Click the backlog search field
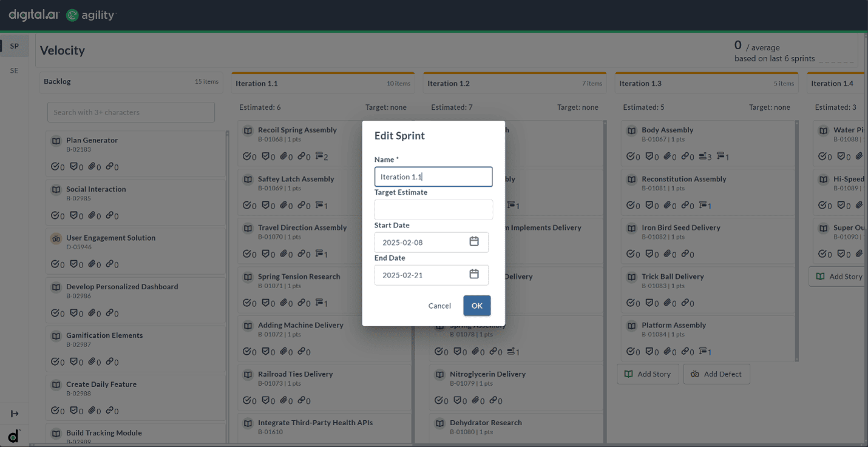 coord(131,112)
